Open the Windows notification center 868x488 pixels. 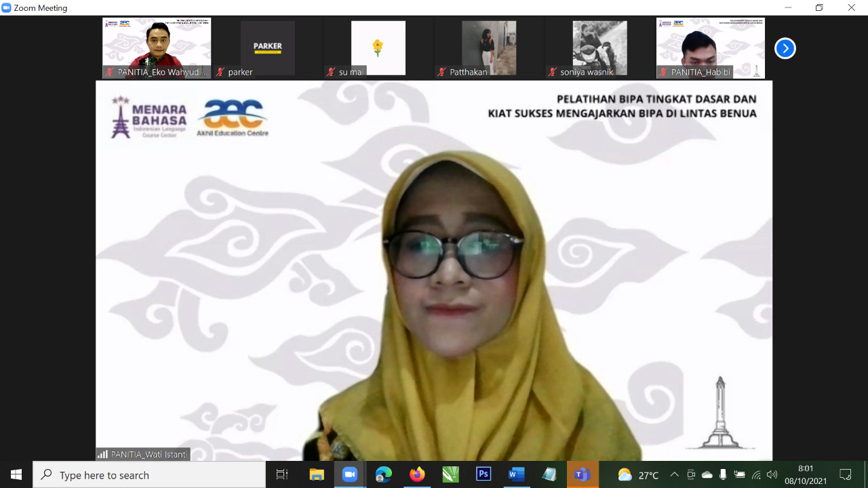pos(845,474)
